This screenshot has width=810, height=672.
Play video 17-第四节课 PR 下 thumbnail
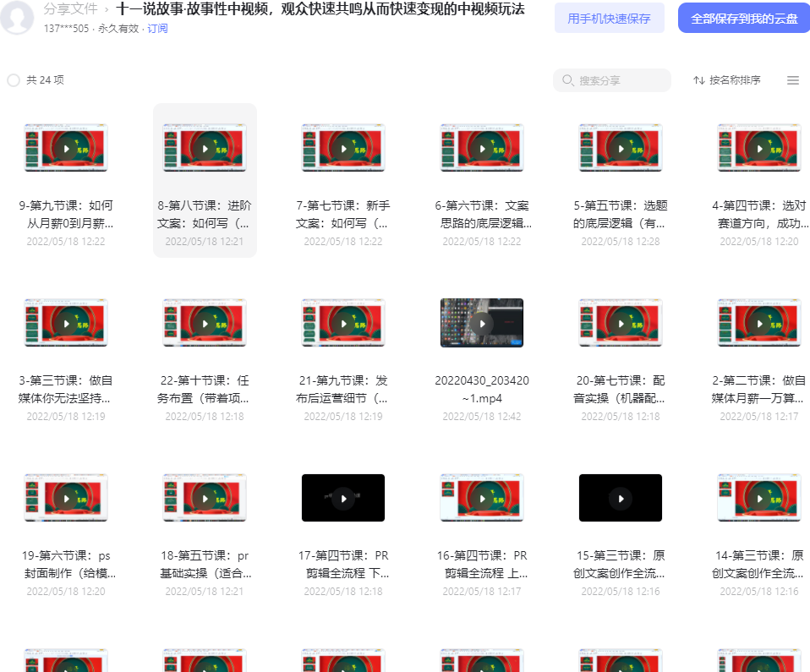coord(343,498)
